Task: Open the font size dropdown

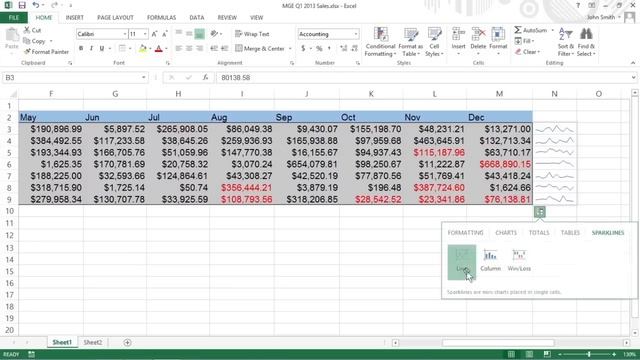Action: pyautogui.click(x=145, y=34)
